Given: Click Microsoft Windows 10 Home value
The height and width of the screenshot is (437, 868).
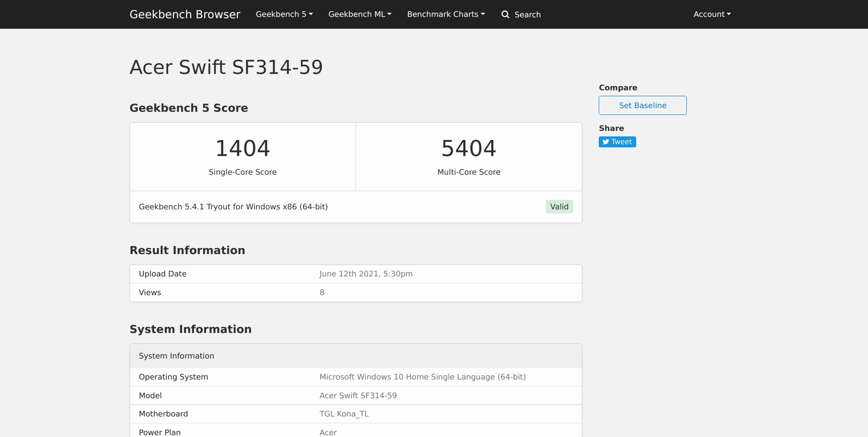Looking at the screenshot, I should point(423,377).
